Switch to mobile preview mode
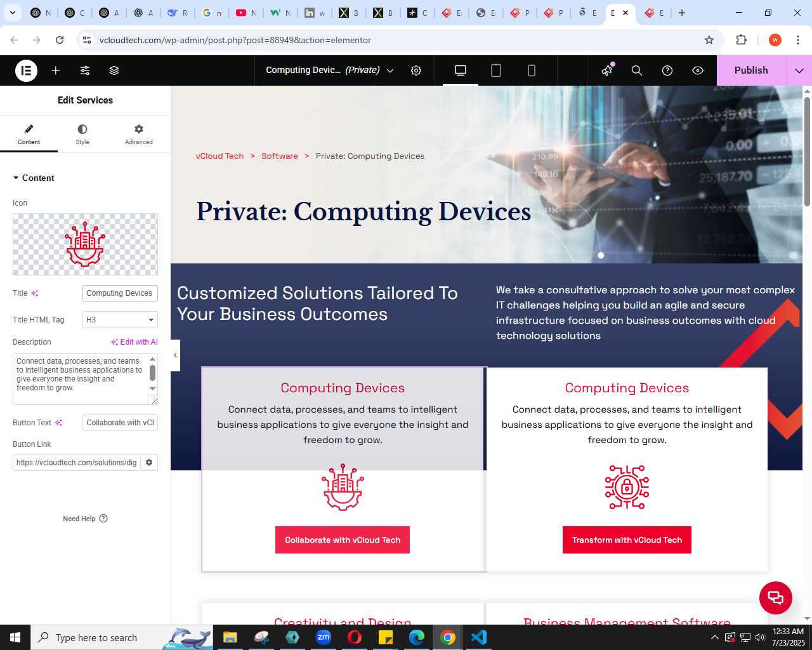The image size is (812, 650). 532,70
